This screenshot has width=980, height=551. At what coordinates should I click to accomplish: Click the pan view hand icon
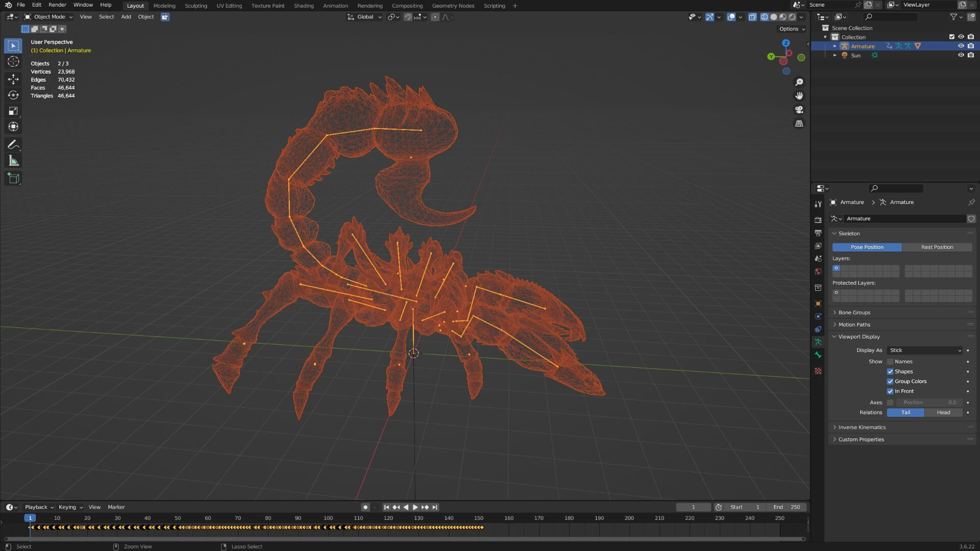click(799, 96)
